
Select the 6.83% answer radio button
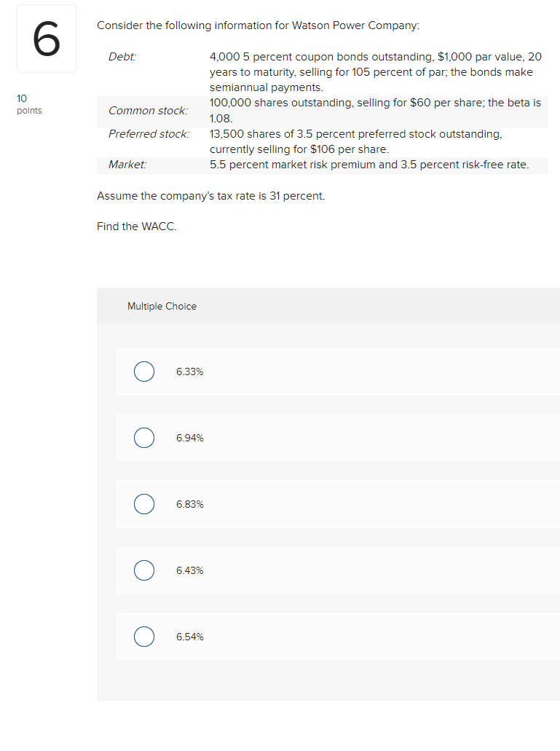coord(144,504)
